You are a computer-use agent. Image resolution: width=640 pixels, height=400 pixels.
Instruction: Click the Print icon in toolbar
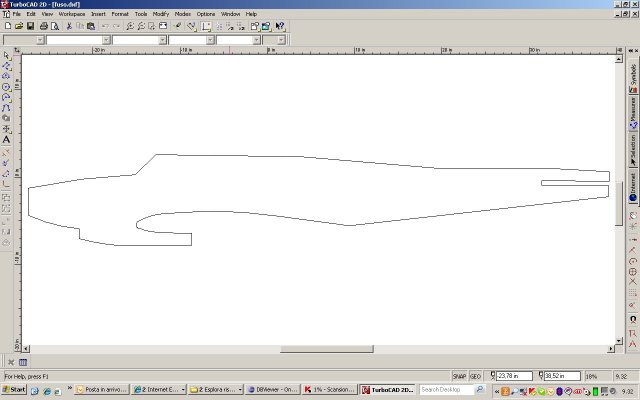pos(44,26)
